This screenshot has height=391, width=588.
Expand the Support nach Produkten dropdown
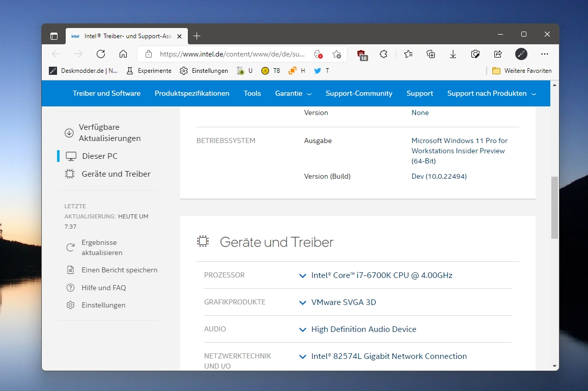[492, 93]
